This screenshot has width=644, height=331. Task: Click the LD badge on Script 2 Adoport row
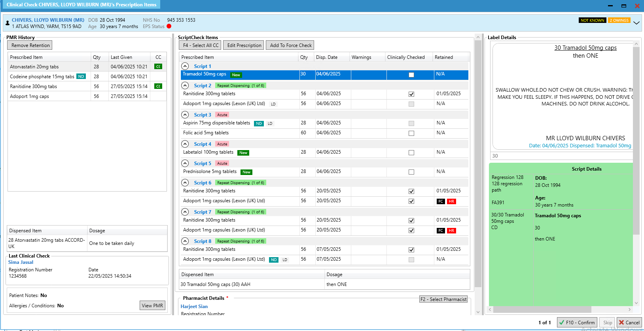(x=273, y=104)
